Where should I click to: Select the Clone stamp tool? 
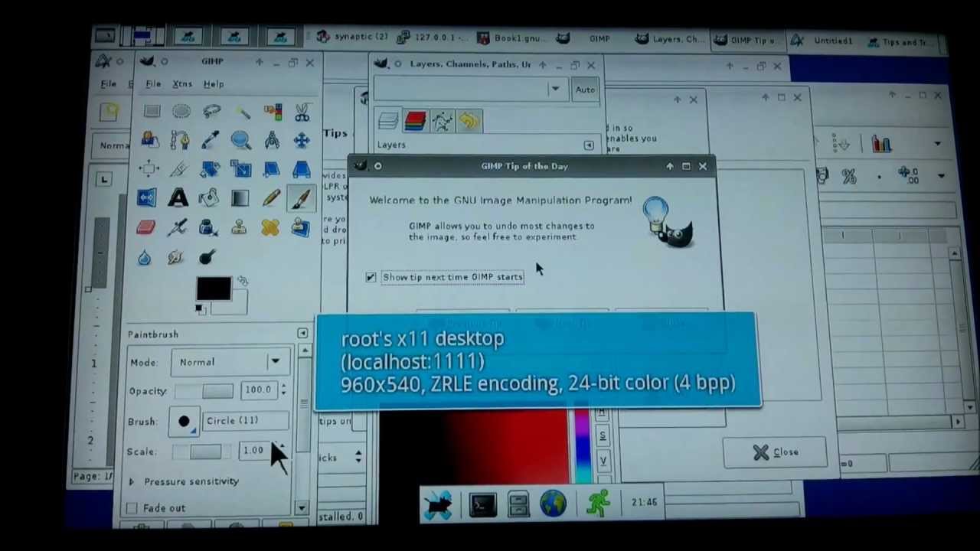coord(239,227)
